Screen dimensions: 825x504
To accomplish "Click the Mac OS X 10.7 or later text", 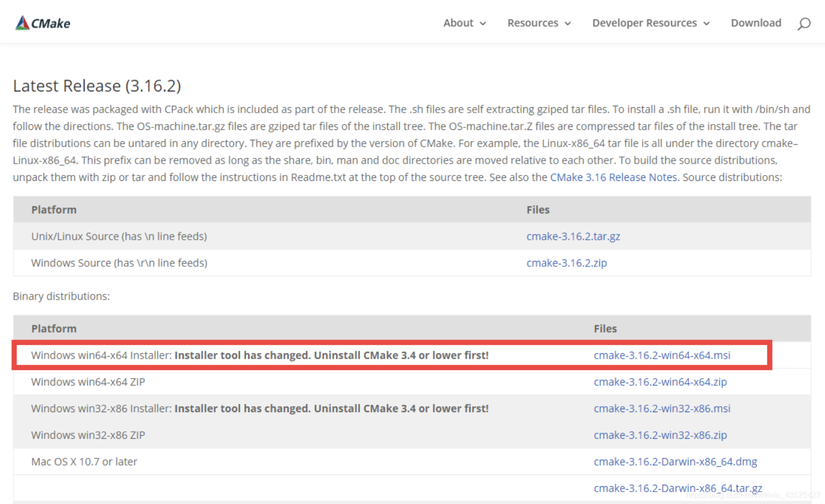I will pyautogui.click(x=84, y=462).
